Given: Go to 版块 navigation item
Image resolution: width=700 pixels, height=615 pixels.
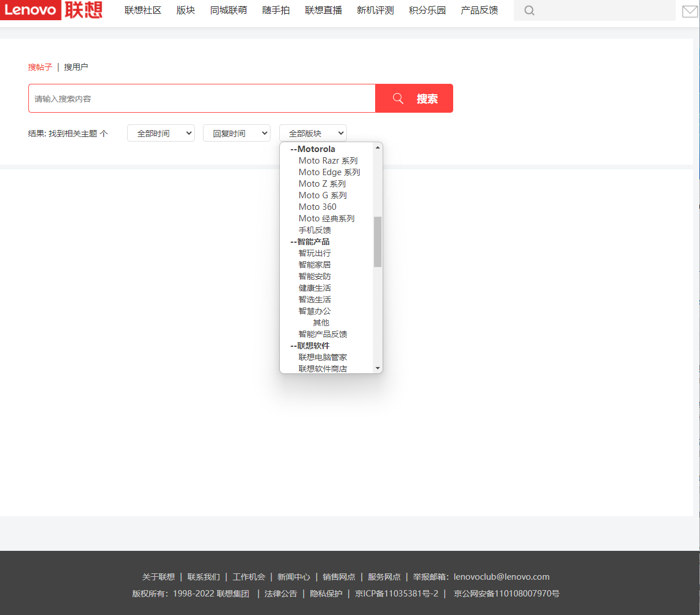Looking at the screenshot, I should [186, 10].
